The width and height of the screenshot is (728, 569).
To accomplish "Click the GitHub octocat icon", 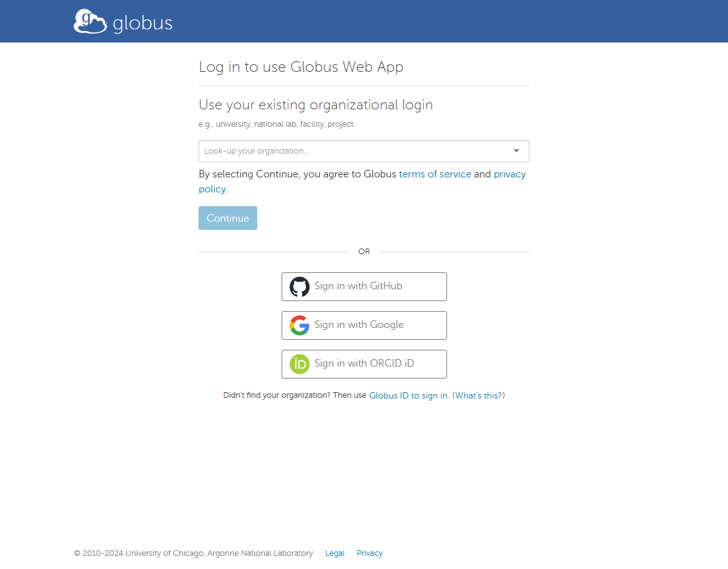I will click(x=300, y=287).
